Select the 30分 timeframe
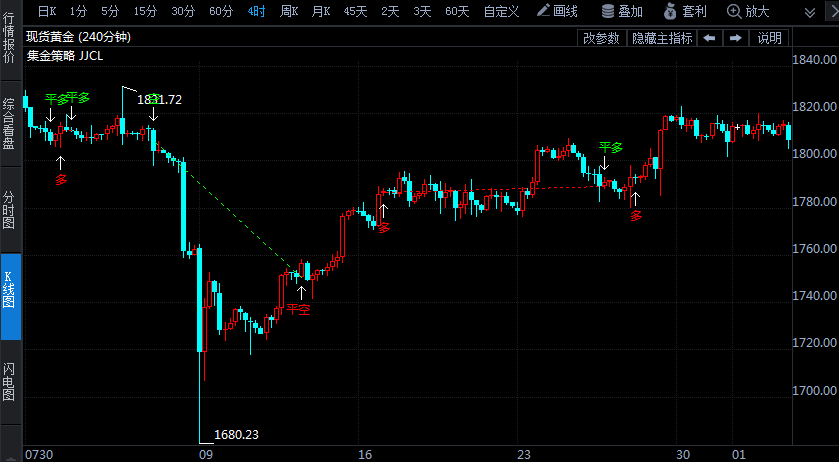839x462 pixels. (183, 11)
